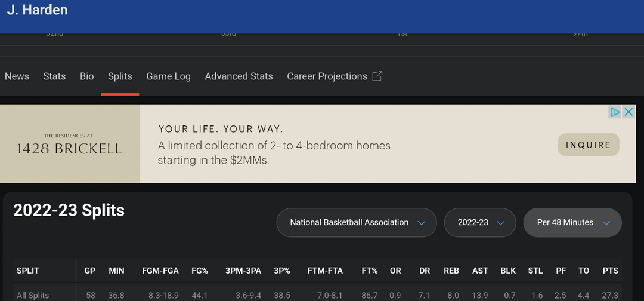The width and height of the screenshot is (644, 301).
Task: Click the AdChoices triangle icon
Action: point(615,112)
